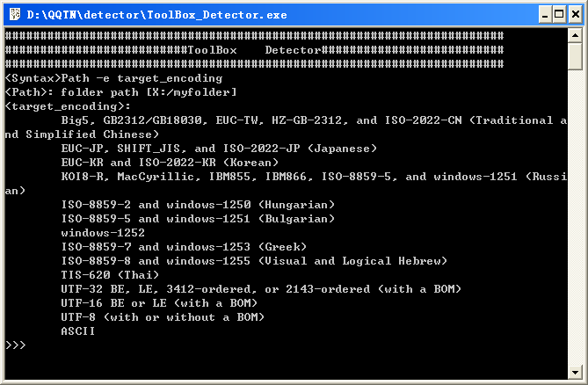Screen dimensions: 588x385
Task: Click the target_encoding heading line
Action: point(68,106)
